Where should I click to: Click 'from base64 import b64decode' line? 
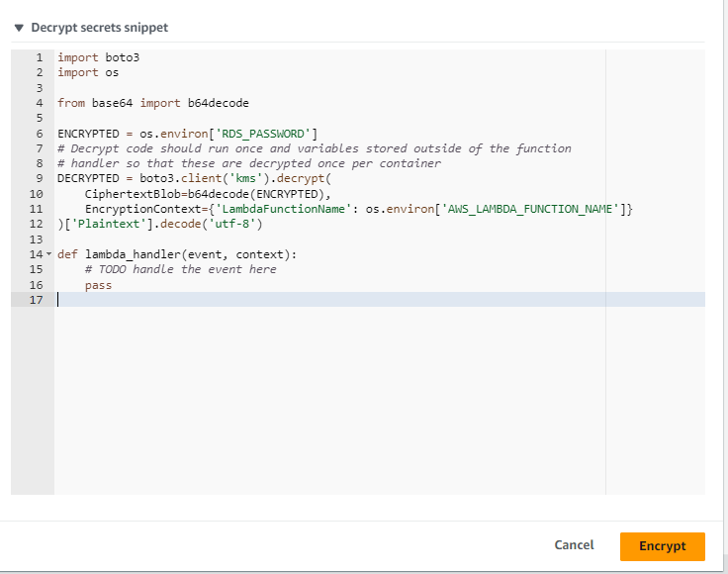pyautogui.click(x=153, y=103)
